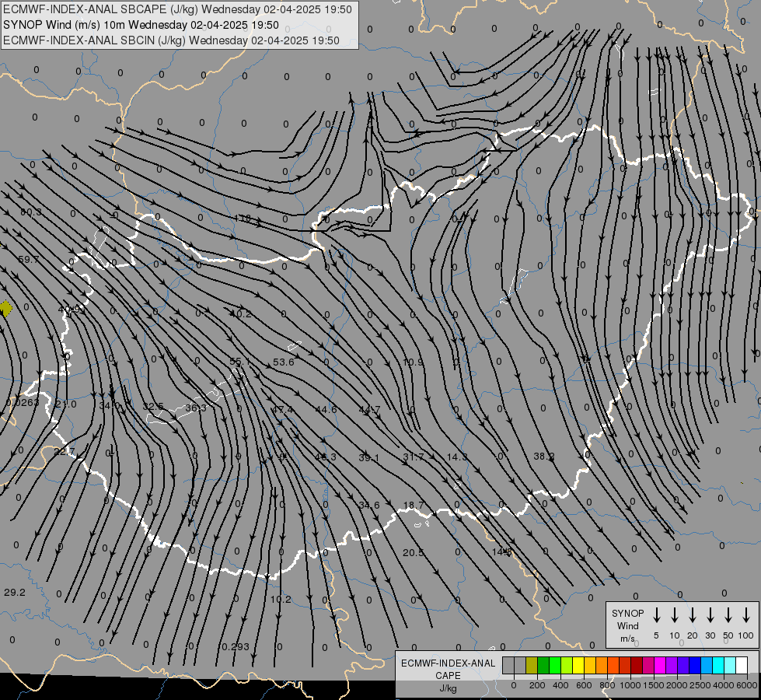761x700 pixels.
Task: Click the 31.7 value on the map
Action: coord(414,457)
